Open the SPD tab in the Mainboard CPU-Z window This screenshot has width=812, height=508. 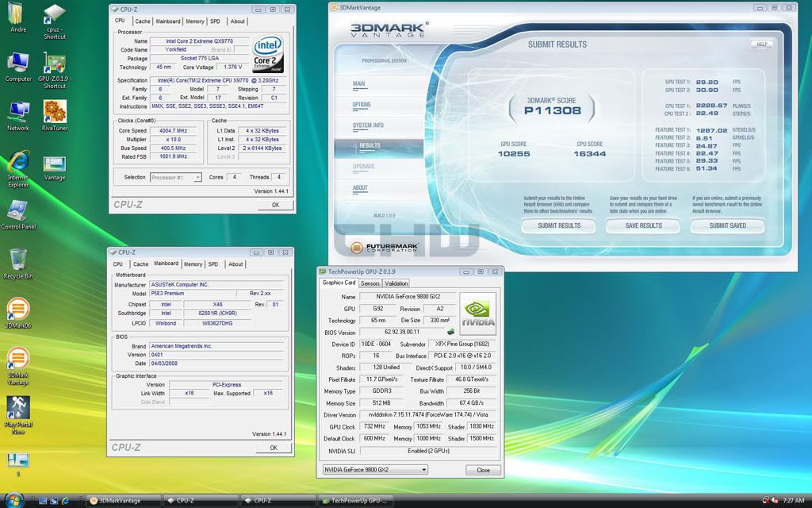(213, 264)
